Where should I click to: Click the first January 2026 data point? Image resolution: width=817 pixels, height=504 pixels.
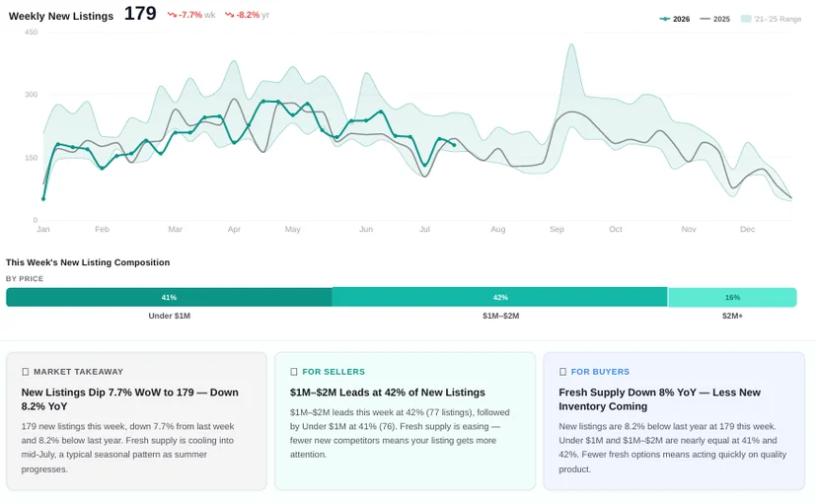coord(43,199)
